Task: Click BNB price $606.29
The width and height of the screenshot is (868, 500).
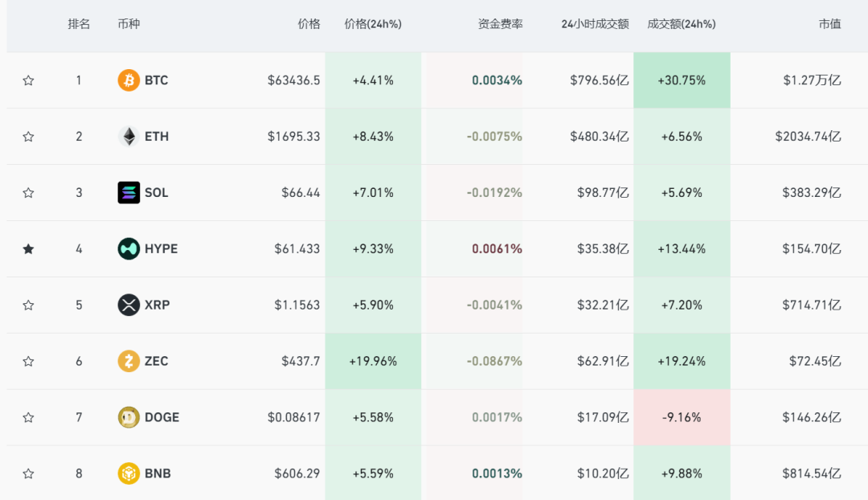Action: 297,473
